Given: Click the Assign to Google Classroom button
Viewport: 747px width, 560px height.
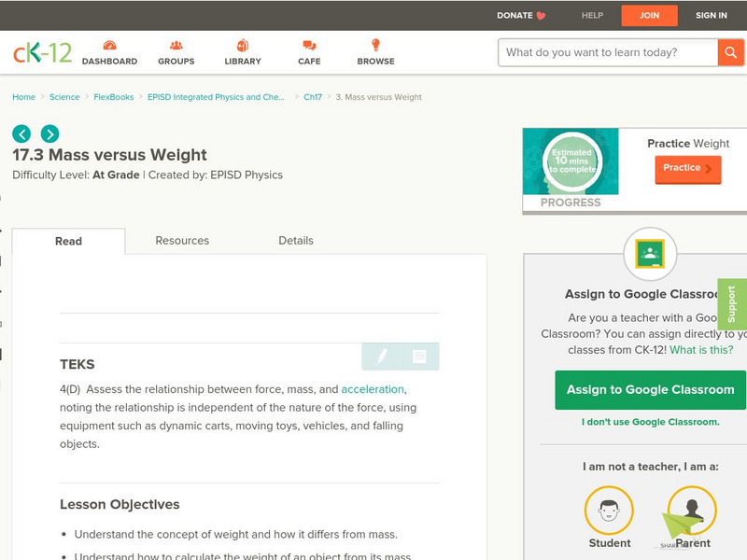Looking at the screenshot, I should pyautogui.click(x=650, y=389).
